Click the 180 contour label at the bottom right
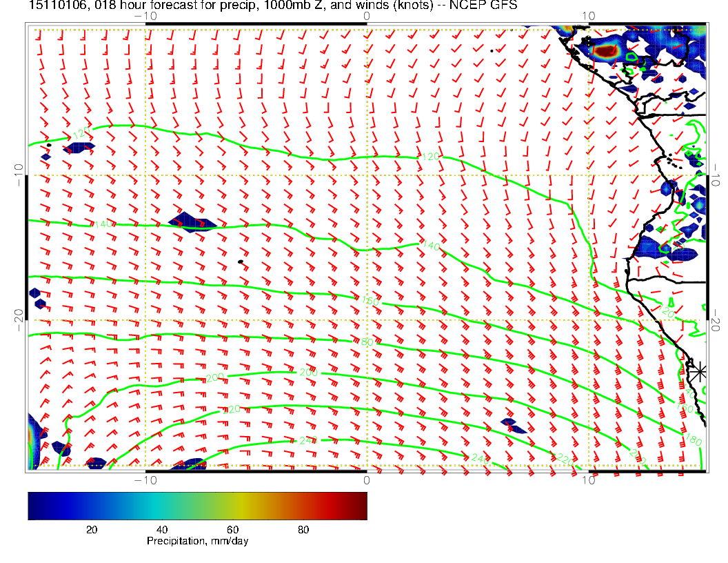Viewport: 728px width, 563px height. (x=694, y=439)
